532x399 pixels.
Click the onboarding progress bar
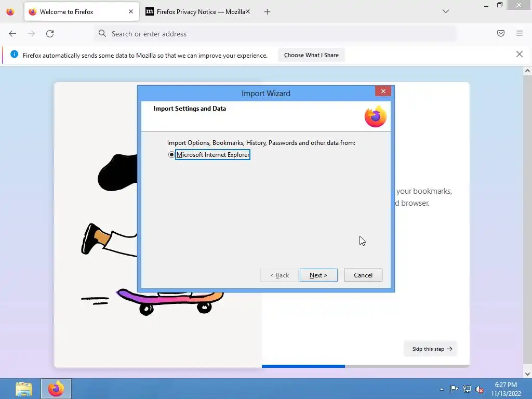[x=365, y=366]
